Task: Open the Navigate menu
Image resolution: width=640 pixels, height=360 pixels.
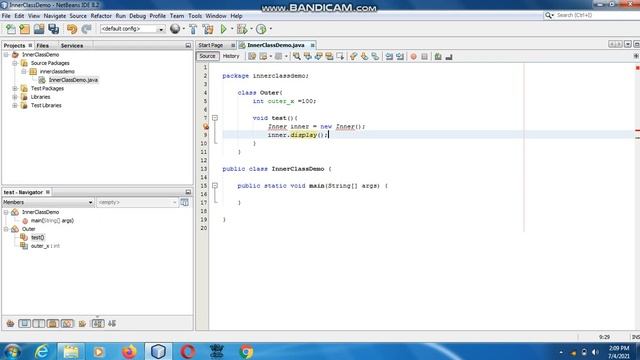Action: point(55,16)
